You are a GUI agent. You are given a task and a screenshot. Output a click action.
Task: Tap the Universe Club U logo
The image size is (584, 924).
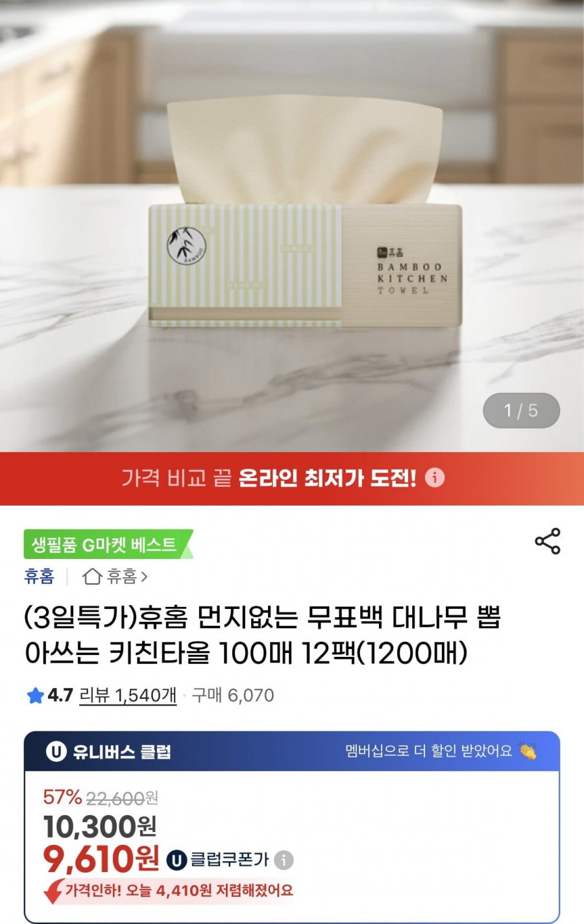pyautogui.click(x=56, y=752)
